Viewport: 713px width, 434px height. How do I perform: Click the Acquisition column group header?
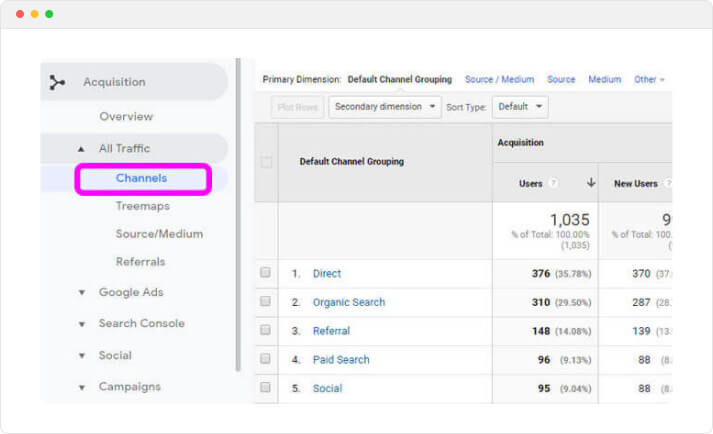pos(521,142)
